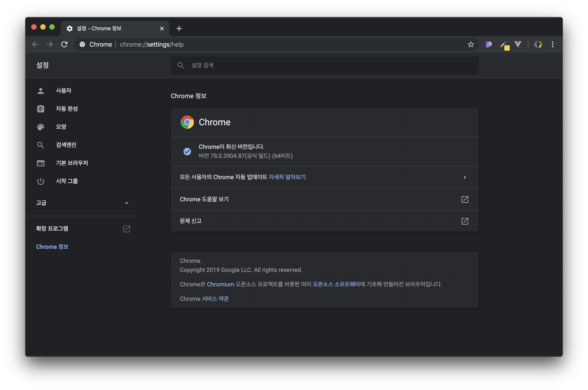This screenshot has height=390, width=588.
Task: Open the Chromium project link
Action: pyautogui.click(x=220, y=284)
